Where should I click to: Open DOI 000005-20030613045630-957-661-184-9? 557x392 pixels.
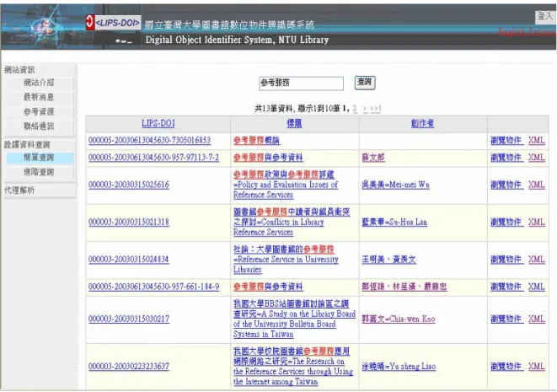pos(154,287)
